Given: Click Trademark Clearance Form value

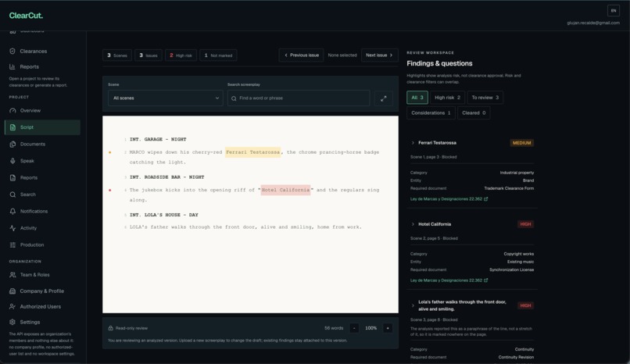Looking at the screenshot, I should (x=509, y=188).
